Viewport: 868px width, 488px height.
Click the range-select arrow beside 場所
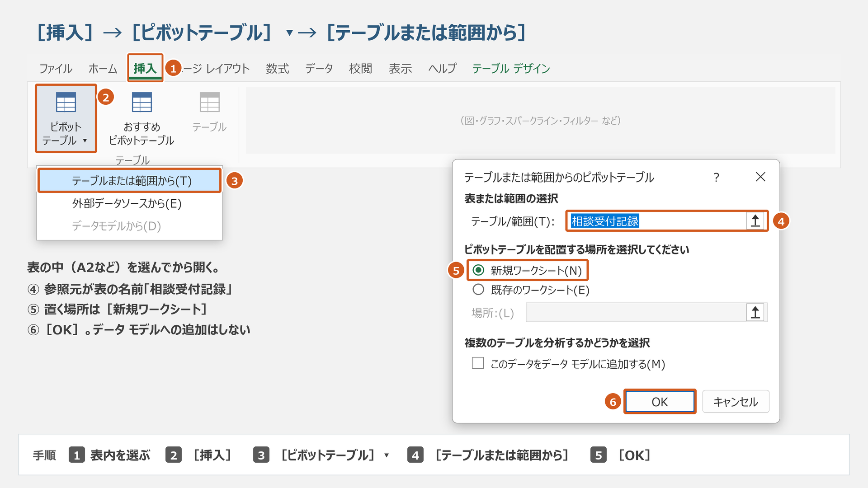tap(755, 312)
